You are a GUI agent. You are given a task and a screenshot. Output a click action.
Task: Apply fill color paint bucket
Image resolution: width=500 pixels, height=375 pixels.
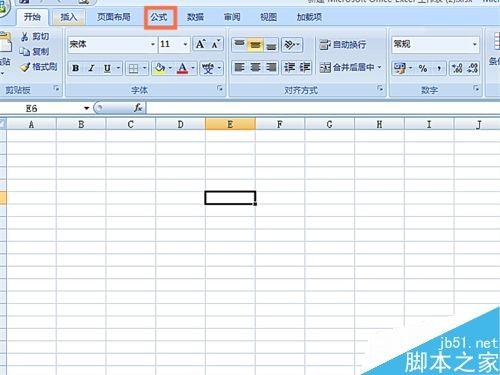160,68
